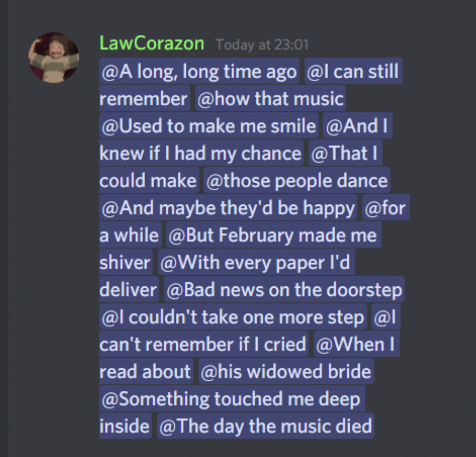Click the @Bad news on the doorstep mention
Viewport: 476px width, 457px height.
click(x=284, y=290)
